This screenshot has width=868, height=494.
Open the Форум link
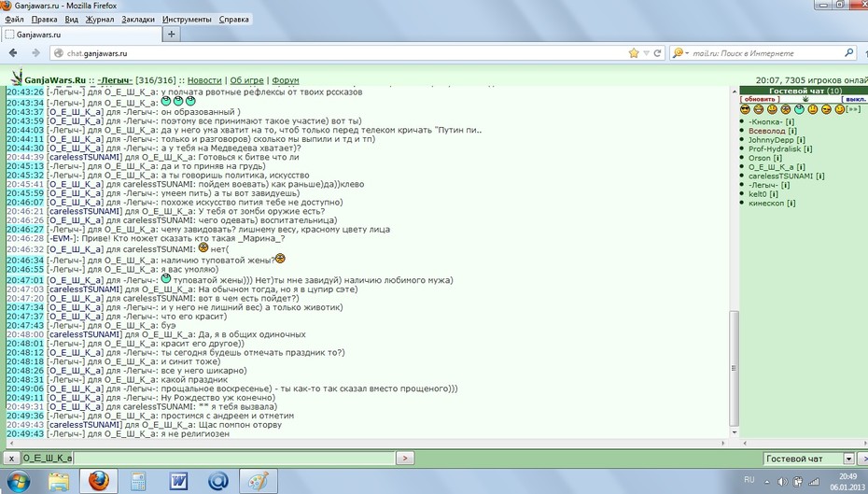285,80
